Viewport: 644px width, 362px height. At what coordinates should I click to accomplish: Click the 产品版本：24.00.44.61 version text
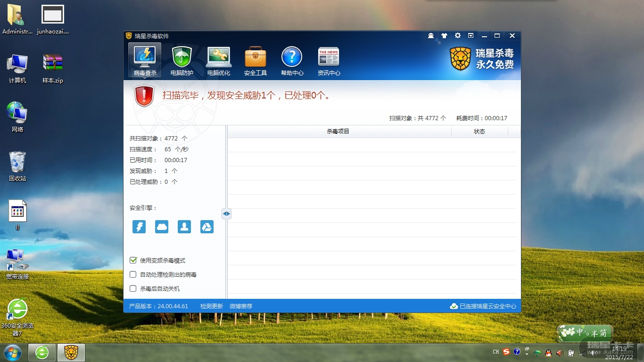tap(158, 306)
